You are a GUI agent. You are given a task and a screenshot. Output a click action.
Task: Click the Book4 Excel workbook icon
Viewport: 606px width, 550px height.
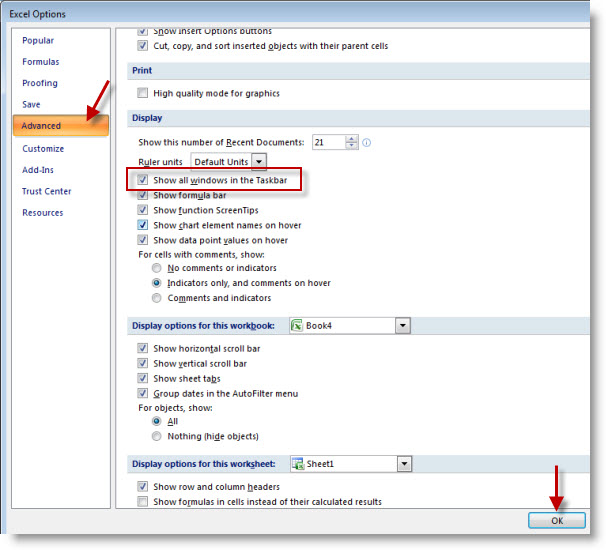[297, 325]
